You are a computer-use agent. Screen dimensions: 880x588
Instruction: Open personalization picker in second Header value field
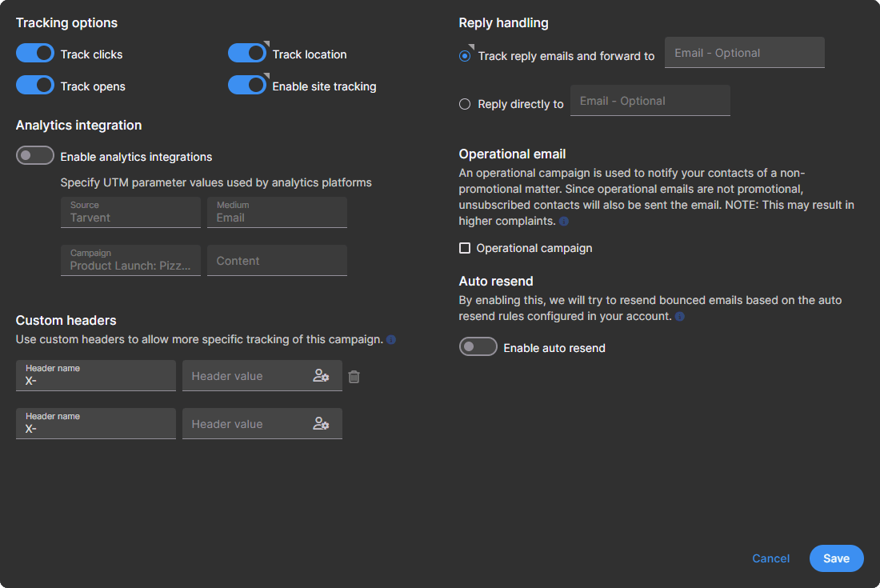tap(321, 424)
